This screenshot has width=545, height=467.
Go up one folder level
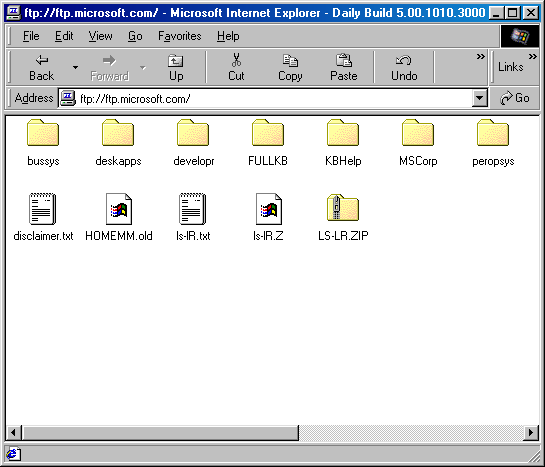[176, 68]
